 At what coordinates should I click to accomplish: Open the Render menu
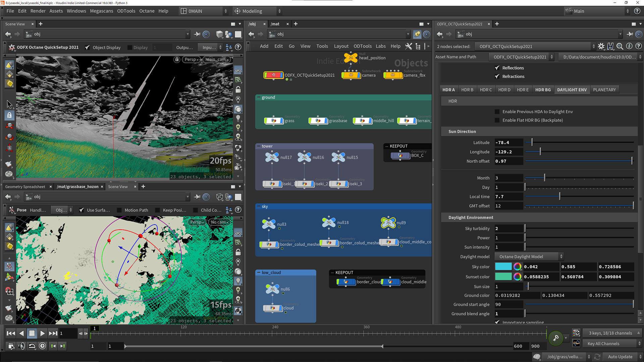click(38, 11)
